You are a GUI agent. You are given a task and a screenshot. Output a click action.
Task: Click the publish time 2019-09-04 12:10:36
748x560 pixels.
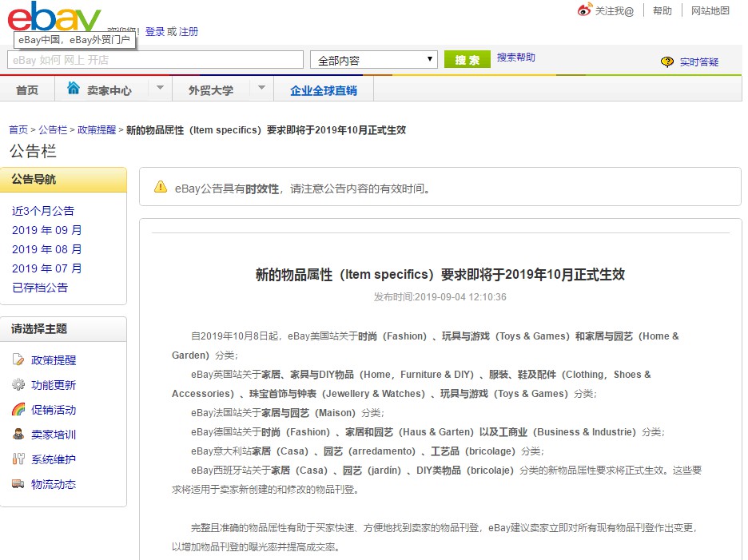pos(460,296)
